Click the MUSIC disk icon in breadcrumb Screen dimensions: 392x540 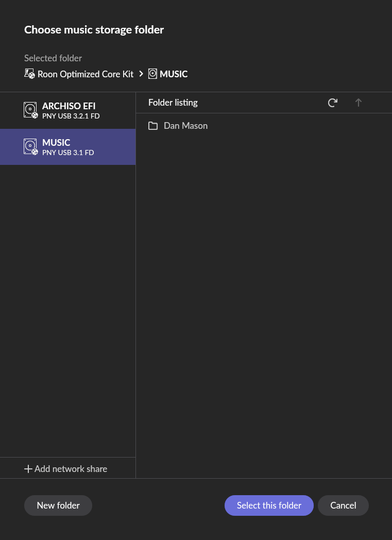(152, 74)
